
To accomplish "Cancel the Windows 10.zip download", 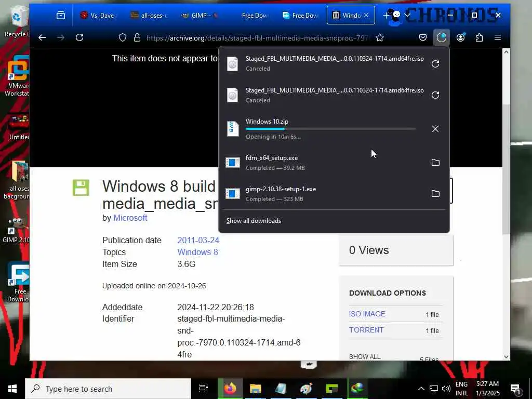I will 435,129.
